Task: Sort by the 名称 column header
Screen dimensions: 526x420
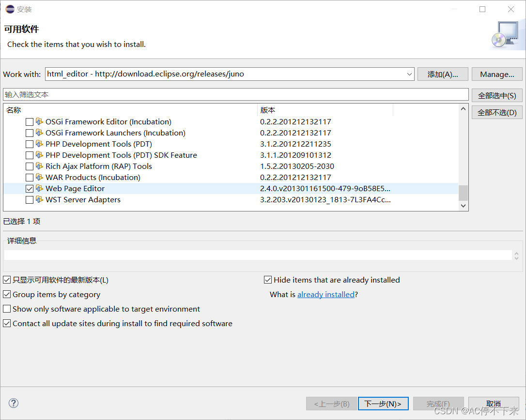Action: (130, 110)
